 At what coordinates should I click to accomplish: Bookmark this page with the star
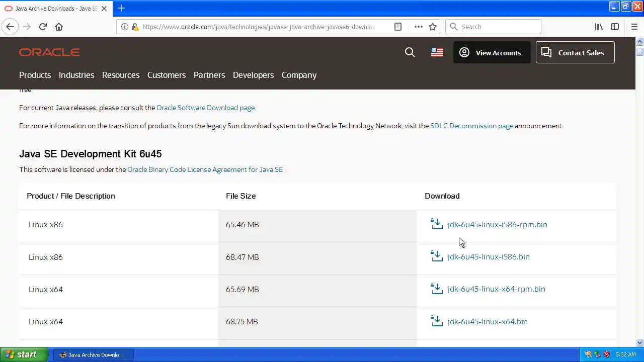433,27
